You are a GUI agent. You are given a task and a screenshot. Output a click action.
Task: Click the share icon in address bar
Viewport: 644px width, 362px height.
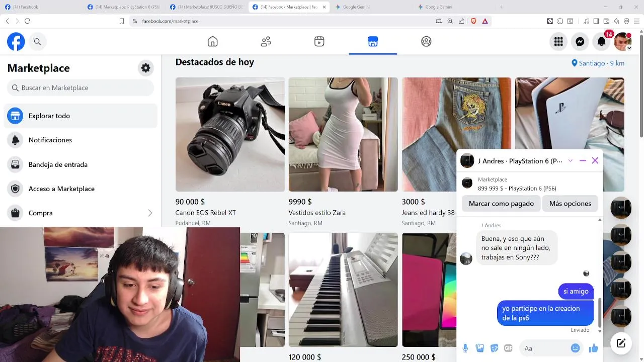(x=461, y=21)
